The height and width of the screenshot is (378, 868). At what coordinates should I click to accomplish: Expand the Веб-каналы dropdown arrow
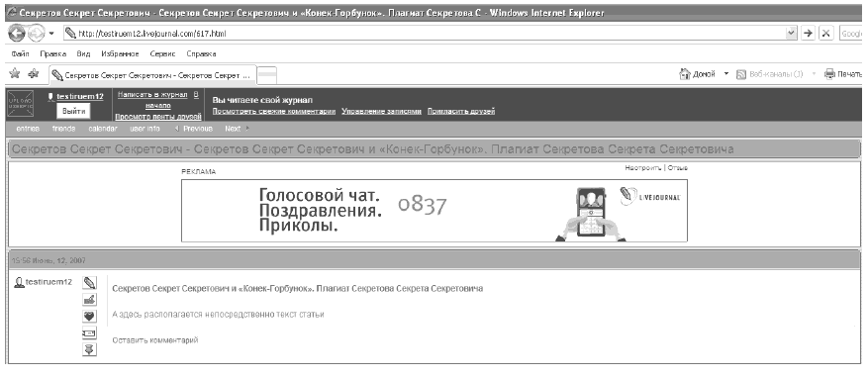pyautogui.click(x=814, y=73)
